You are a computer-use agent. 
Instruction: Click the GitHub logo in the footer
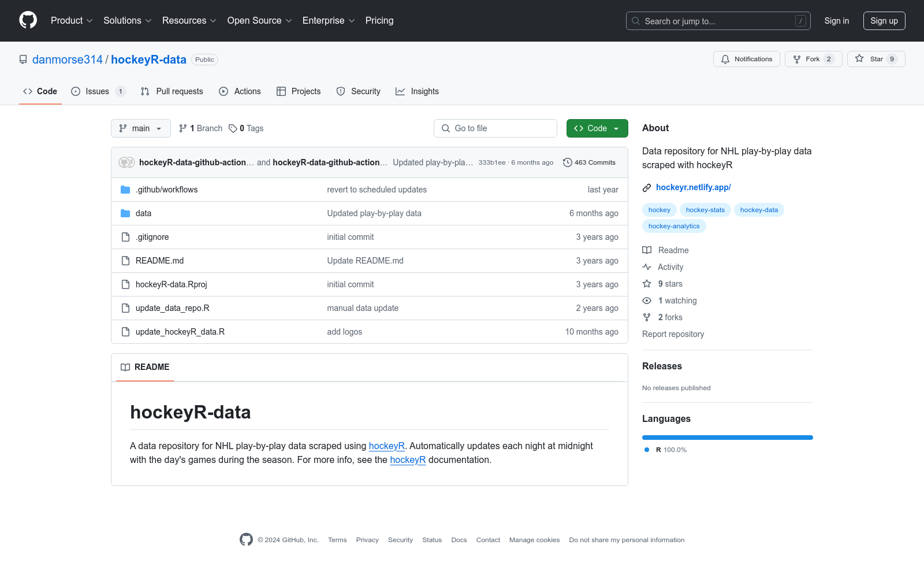click(x=246, y=539)
